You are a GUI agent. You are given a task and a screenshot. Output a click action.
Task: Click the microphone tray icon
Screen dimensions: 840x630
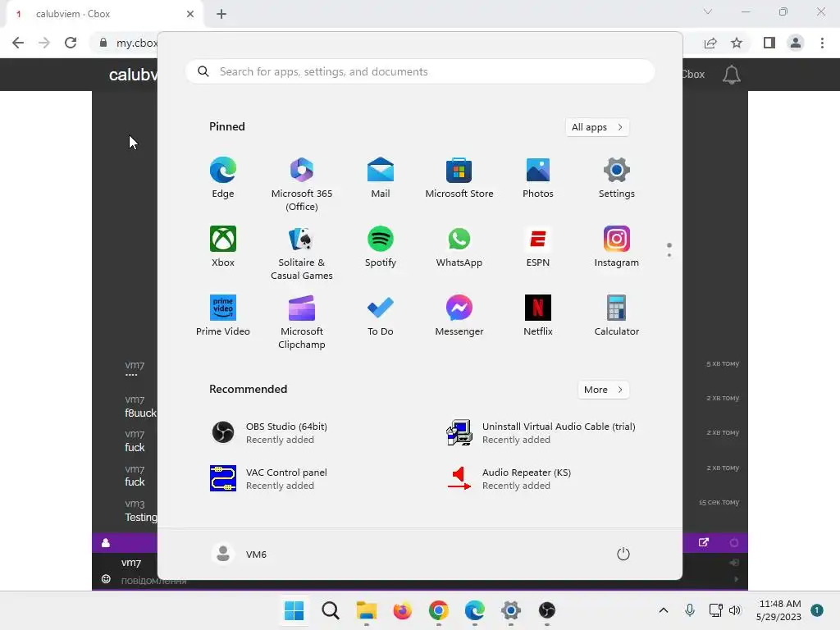click(690, 610)
